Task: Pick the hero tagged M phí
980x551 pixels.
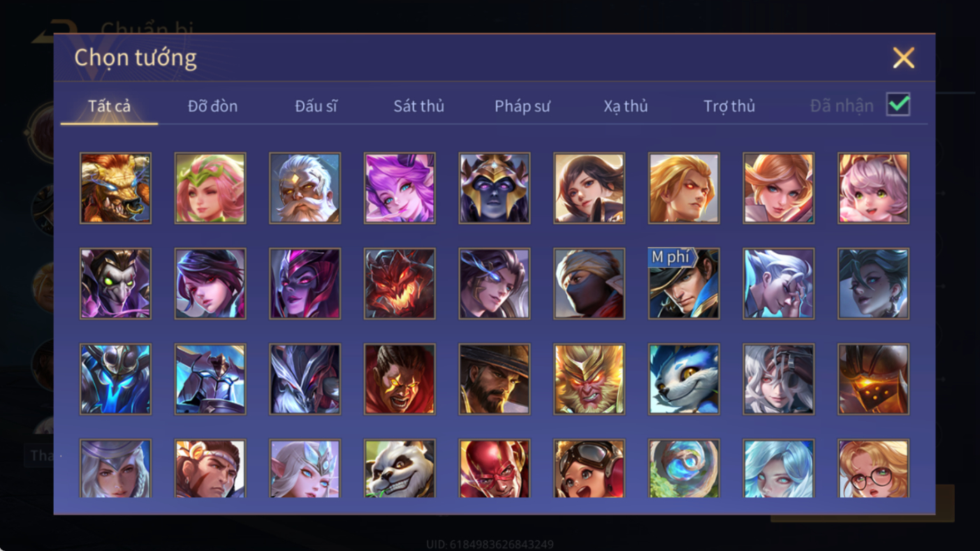Action: tap(684, 284)
